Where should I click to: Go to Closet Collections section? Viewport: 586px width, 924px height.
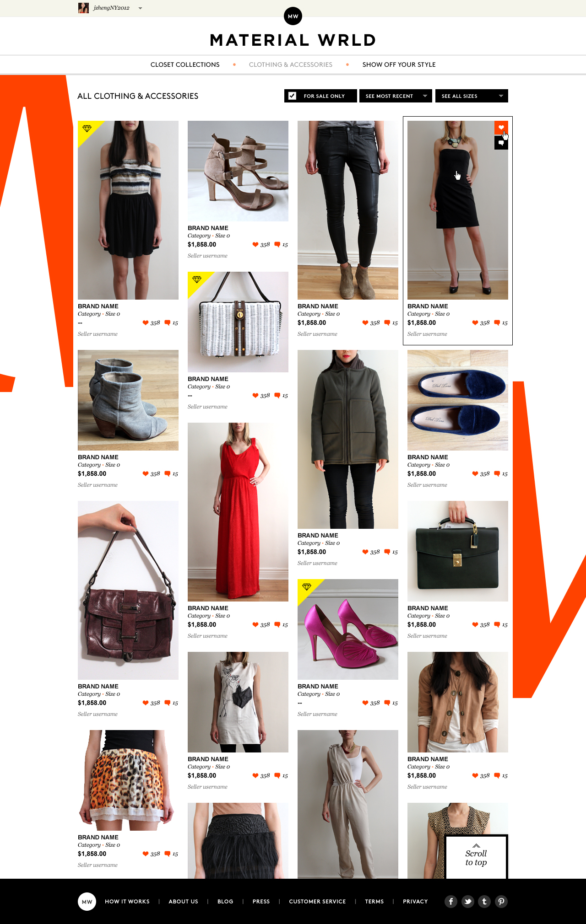[x=185, y=64]
